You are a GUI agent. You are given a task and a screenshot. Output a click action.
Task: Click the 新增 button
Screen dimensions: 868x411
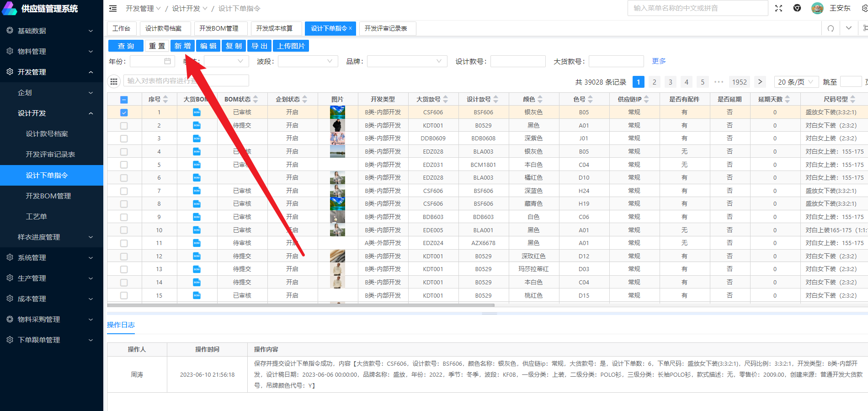tap(182, 46)
